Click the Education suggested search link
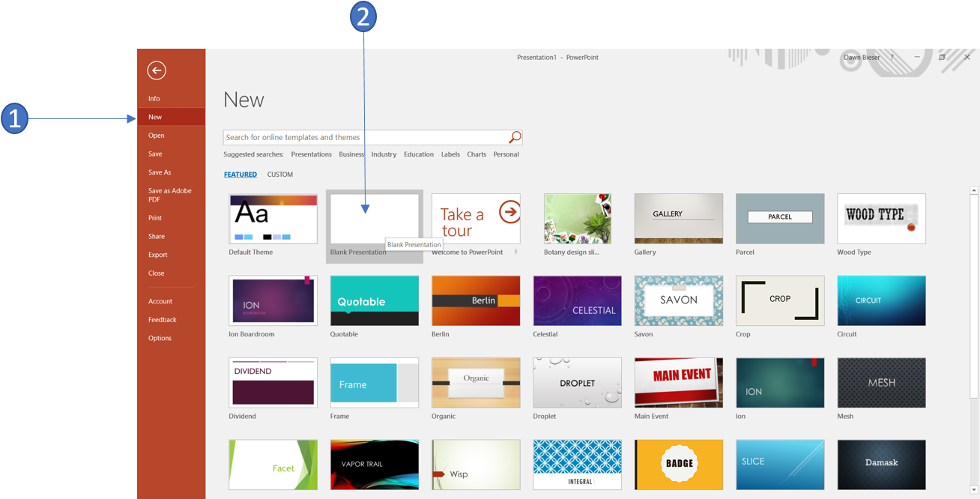The width and height of the screenshot is (980, 499). point(418,154)
